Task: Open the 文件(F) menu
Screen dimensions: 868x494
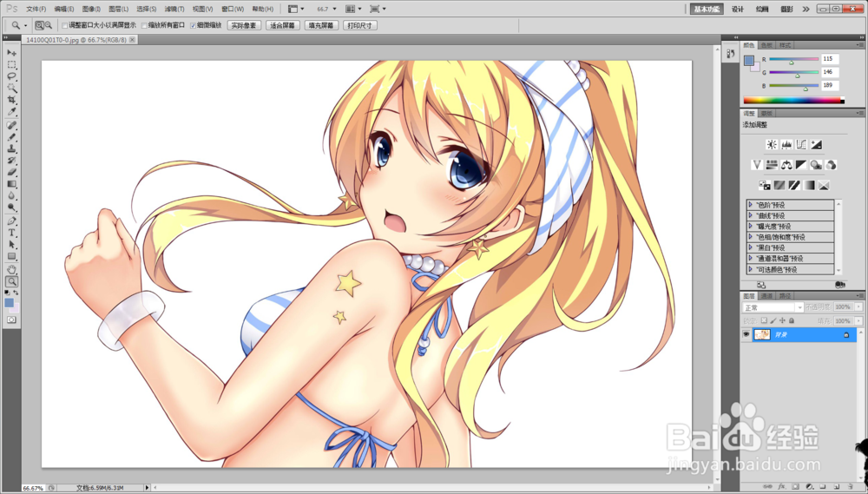Action: click(36, 9)
